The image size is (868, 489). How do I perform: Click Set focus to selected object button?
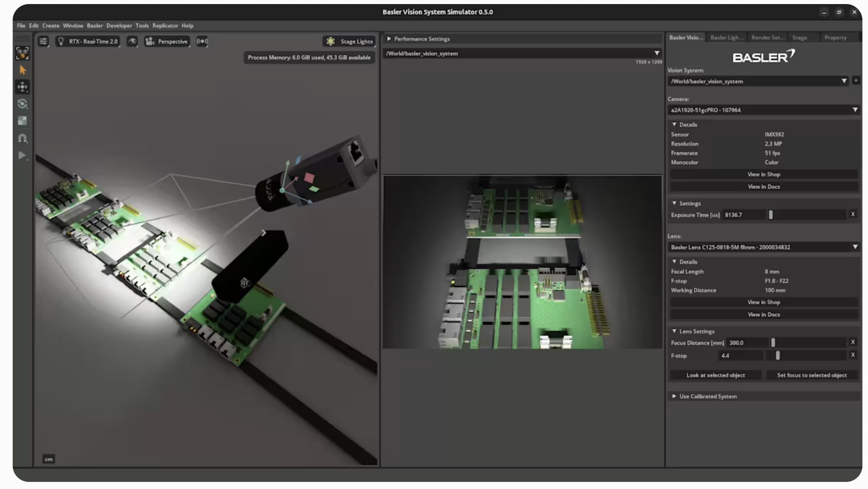(x=812, y=375)
